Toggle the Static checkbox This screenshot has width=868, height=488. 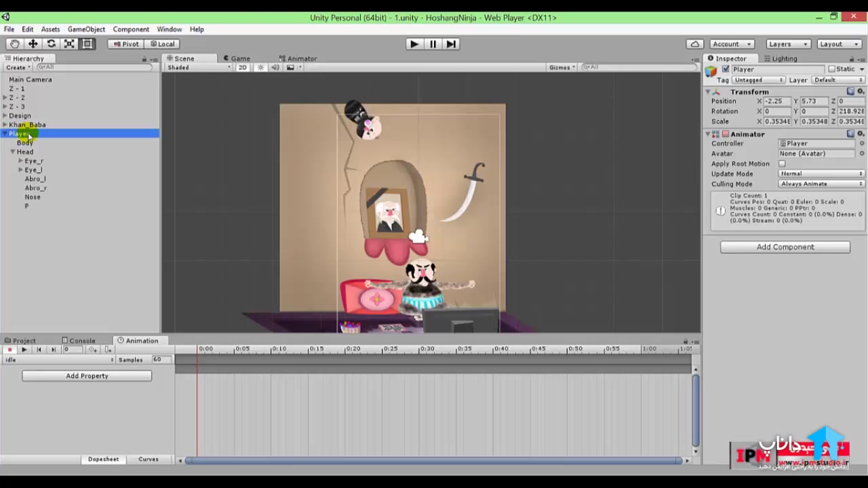831,69
